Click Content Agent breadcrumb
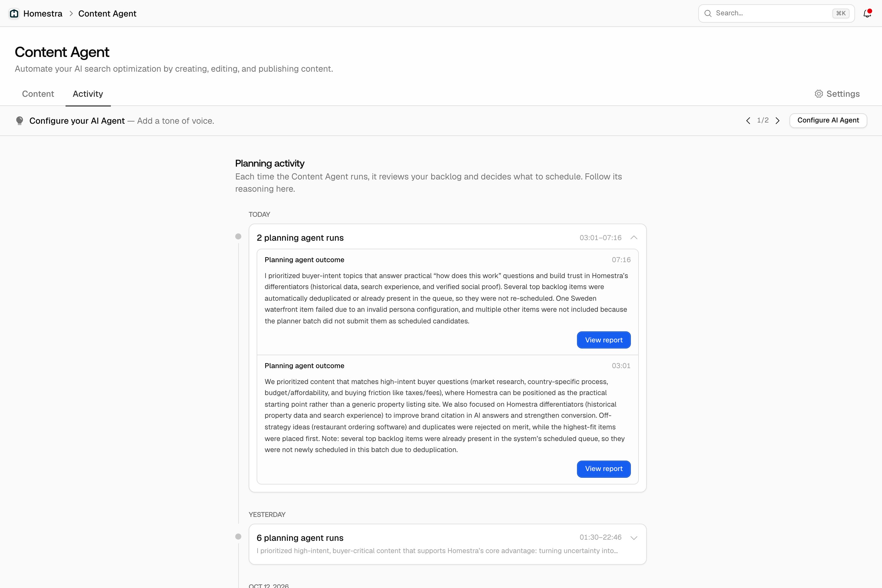882x588 pixels. (107, 13)
